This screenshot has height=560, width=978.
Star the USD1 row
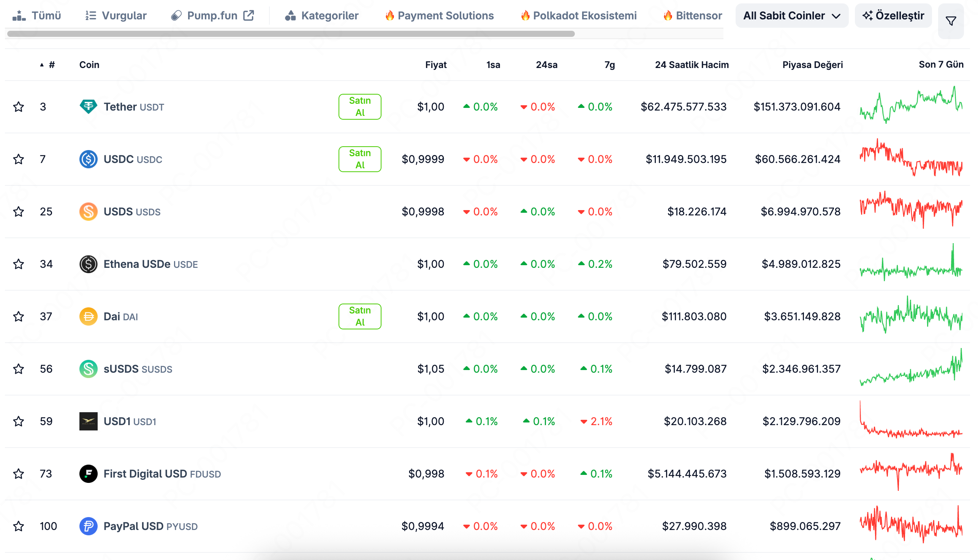click(x=19, y=421)
